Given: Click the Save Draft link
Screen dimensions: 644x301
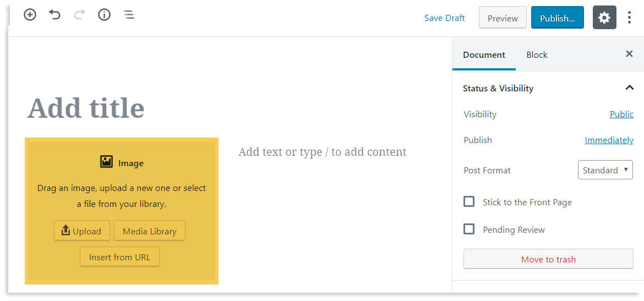Looking at the screenshot, I should click(444, 18).
